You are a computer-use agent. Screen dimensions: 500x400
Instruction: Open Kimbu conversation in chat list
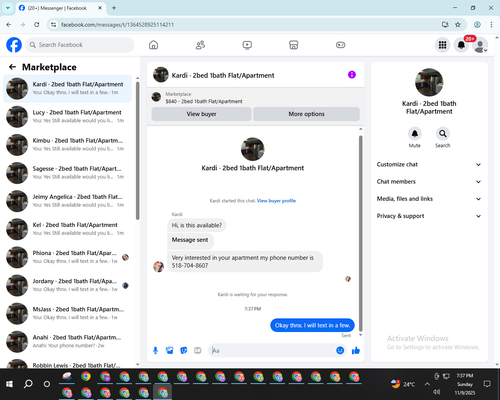(x=68, y=145)
